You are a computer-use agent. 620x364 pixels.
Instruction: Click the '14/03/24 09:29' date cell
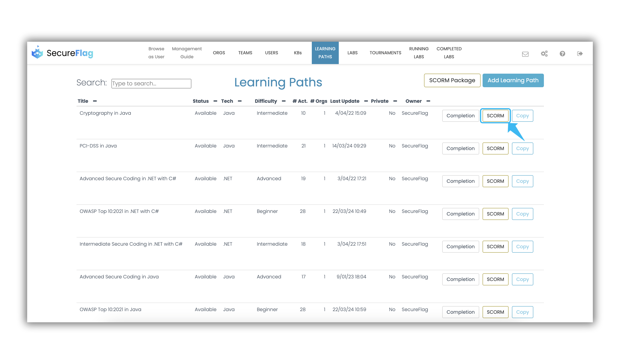coord(349,146)
